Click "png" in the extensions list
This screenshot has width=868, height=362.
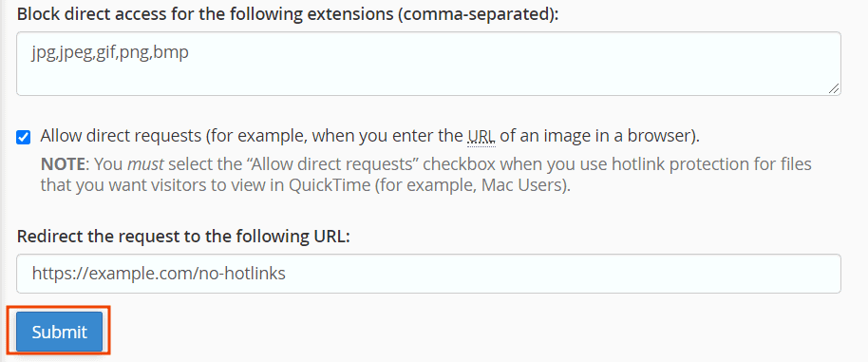click(135, 54)
